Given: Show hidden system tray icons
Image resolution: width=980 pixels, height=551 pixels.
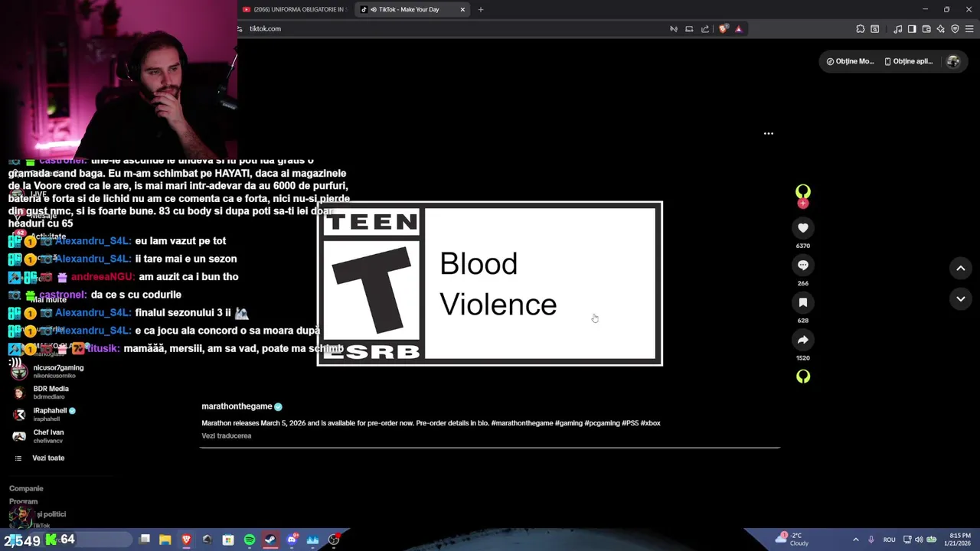Looking at the screenshot, I should pyautogui.click(x=856, y=540).
